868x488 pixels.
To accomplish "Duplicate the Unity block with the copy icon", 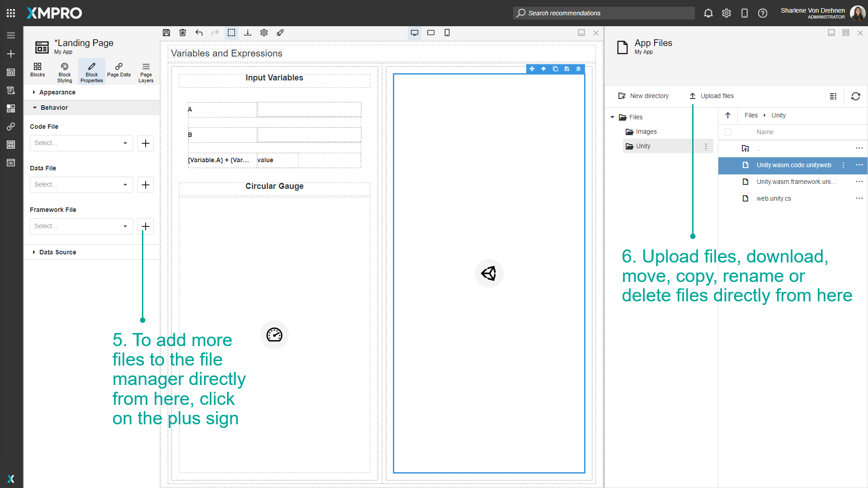I will [x=555, y=69].
